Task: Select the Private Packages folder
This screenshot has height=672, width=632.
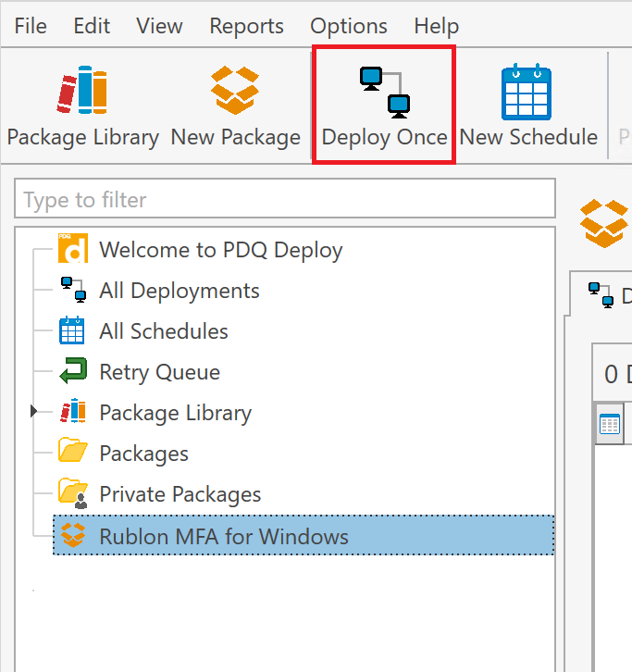Action: (180, 494)
